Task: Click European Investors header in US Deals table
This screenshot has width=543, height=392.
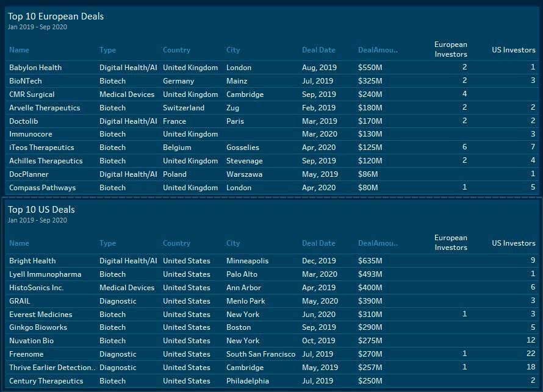Action: point(450,243)
